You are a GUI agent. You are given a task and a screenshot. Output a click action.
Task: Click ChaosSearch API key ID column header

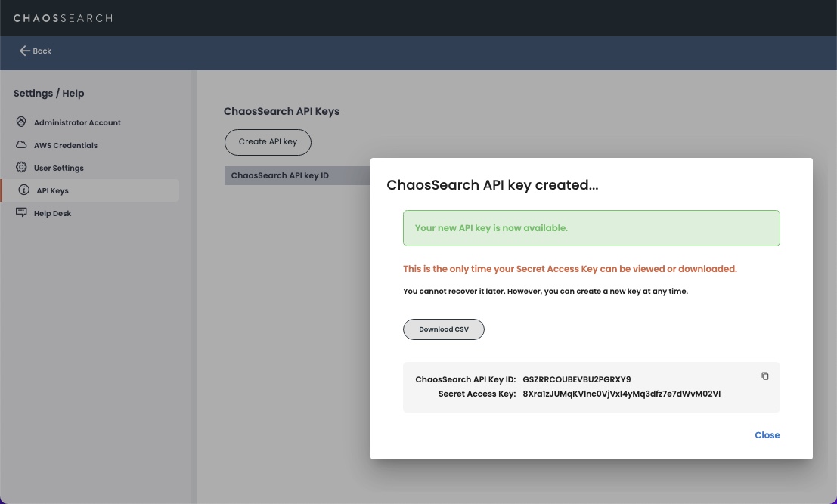(x=280, y=175)
